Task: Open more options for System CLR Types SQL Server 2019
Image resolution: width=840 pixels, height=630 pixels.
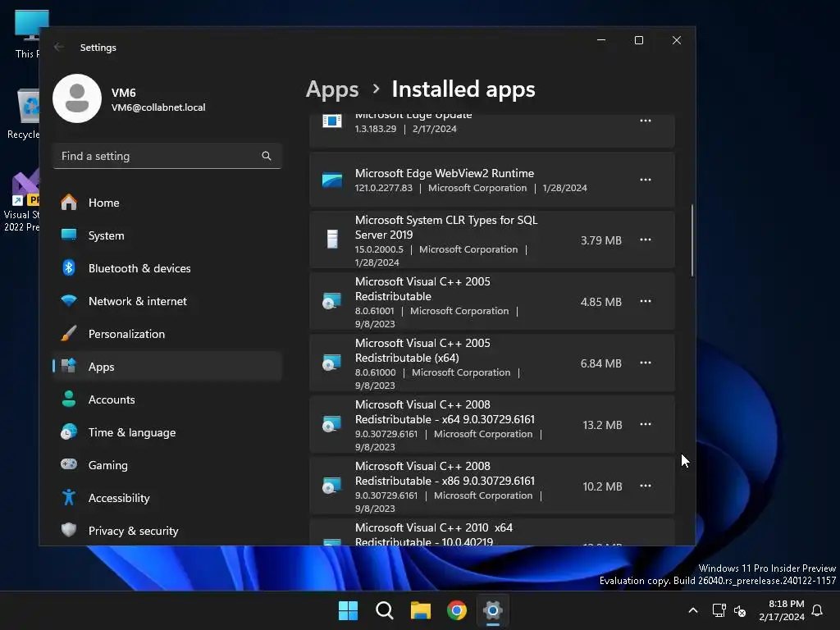Action: tap(646, 240)
